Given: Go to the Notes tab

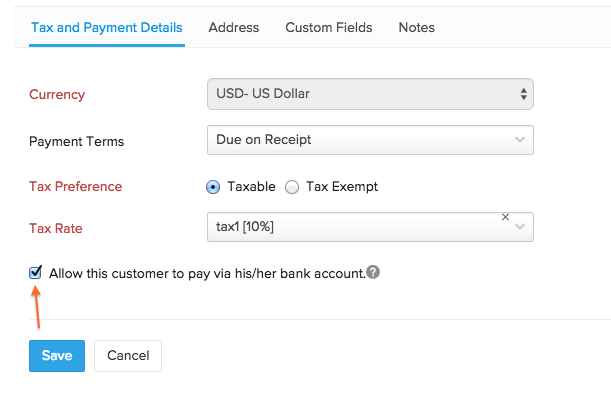Looking at the screenshot, I should coord(416,27).
